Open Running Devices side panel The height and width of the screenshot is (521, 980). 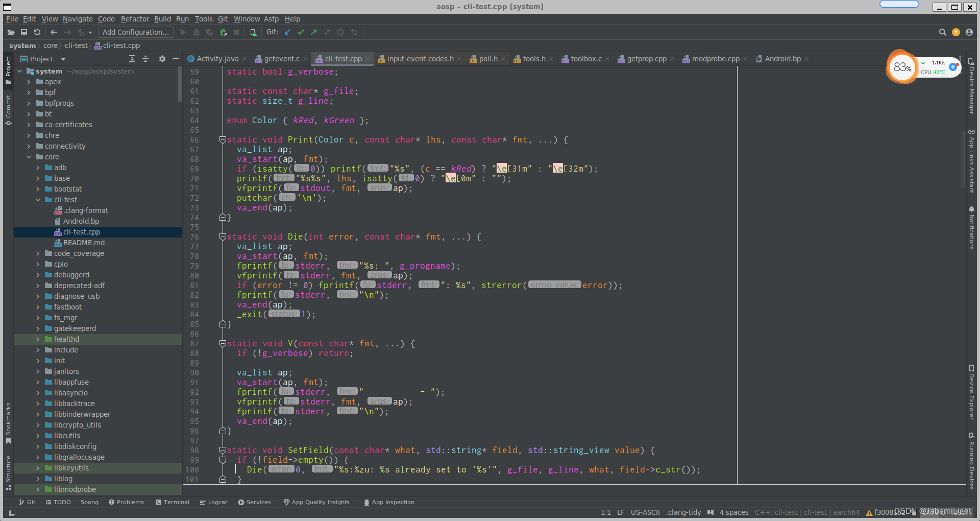[971, 461]
